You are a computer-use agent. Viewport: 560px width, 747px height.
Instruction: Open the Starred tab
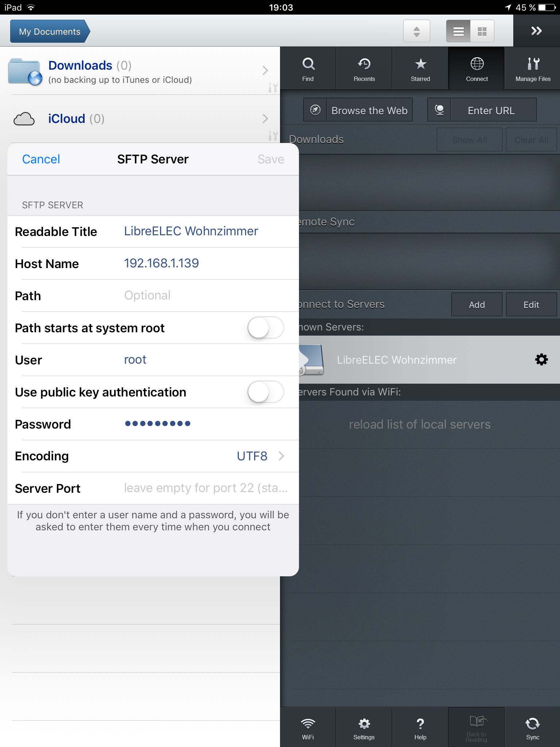coord(420,69)
